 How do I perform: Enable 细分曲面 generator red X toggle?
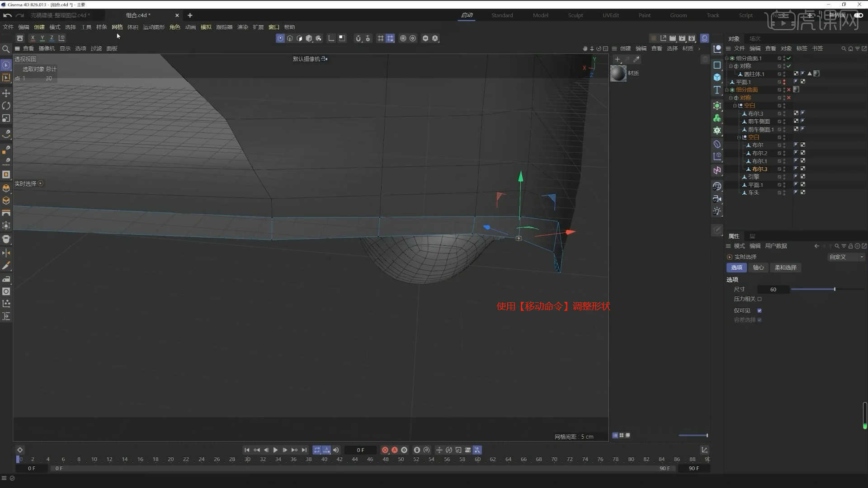pyautogui.click(x=789, y=90)
